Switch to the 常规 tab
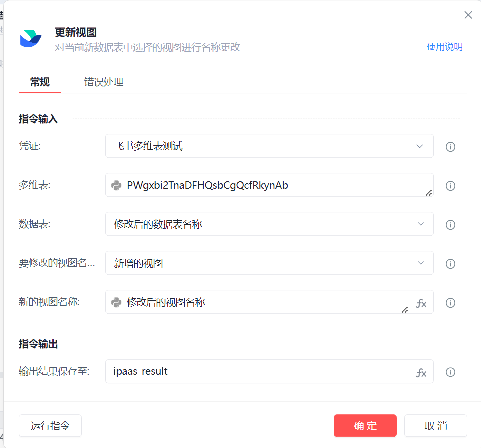481x448 pixels. (x=40, y=82)
